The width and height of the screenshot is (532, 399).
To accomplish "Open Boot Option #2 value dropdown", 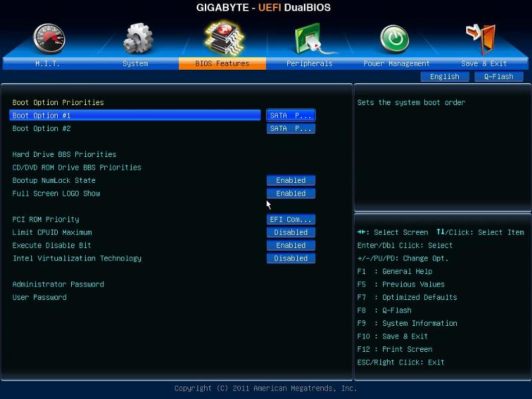I will [291, 128].
